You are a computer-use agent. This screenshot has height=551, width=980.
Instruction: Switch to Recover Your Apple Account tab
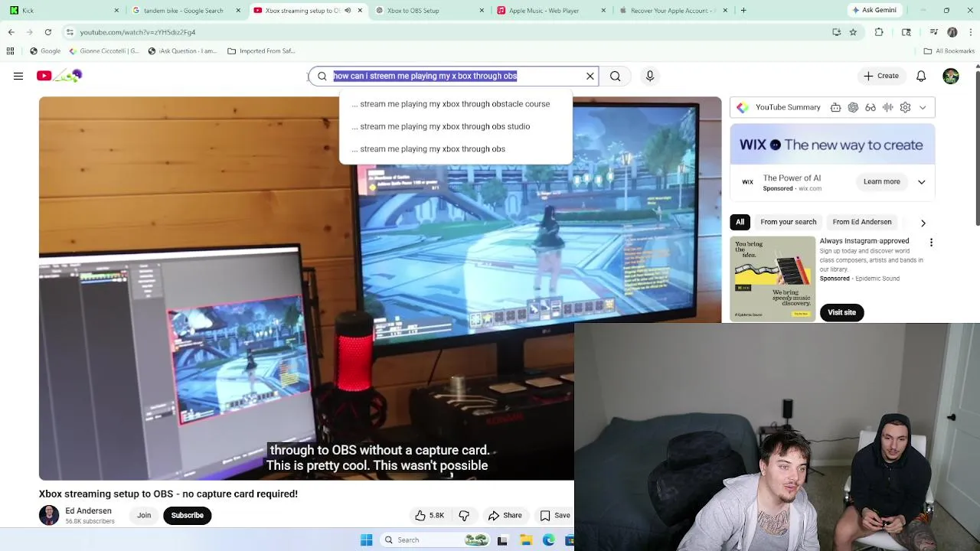(672, 11)
